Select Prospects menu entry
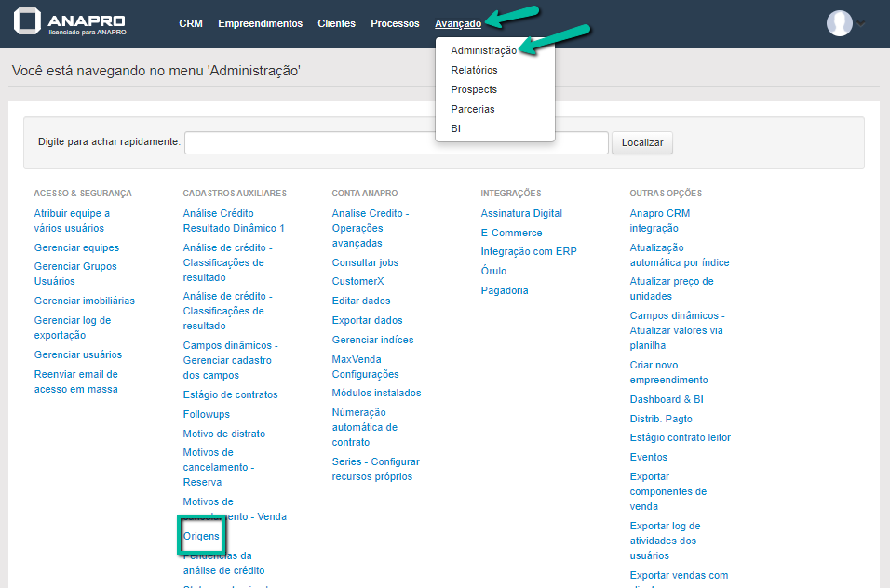 474,89
